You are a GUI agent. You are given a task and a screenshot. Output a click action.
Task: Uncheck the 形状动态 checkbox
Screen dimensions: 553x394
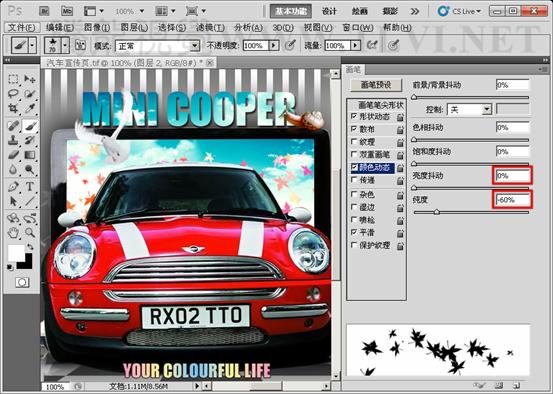click(x=354, y=116)
